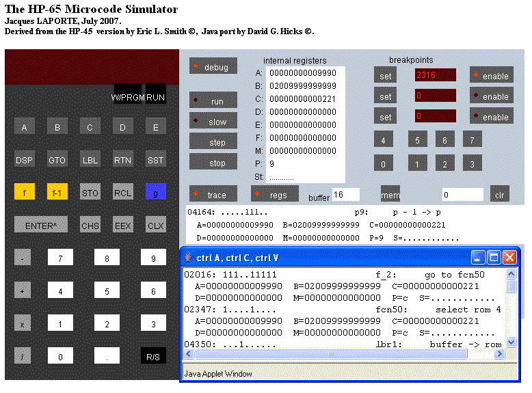Screen dimensions: 532x393
Task: Click the buffer field showing 16
Action: coord(346,195)
